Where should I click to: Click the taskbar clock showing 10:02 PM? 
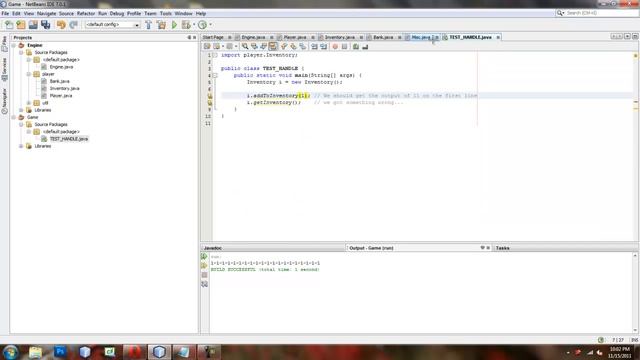click(620, 352)
